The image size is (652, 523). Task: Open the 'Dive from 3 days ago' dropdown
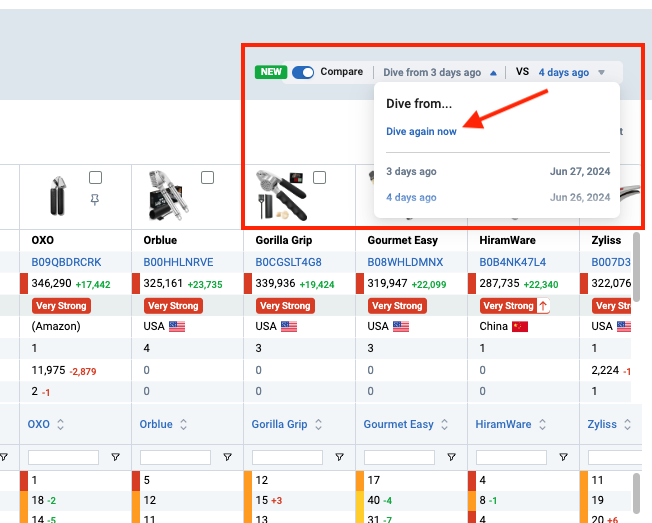(440, 72)
